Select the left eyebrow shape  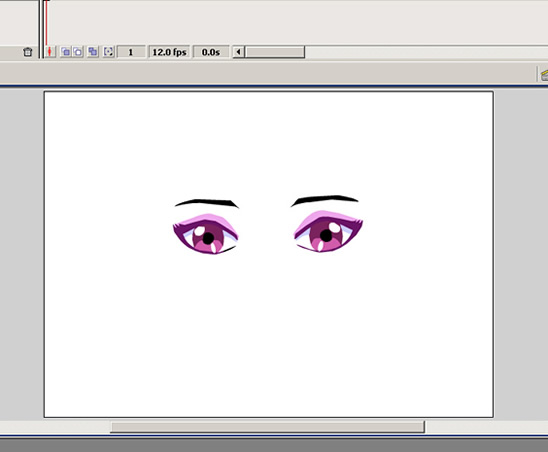tap(207, 203)
